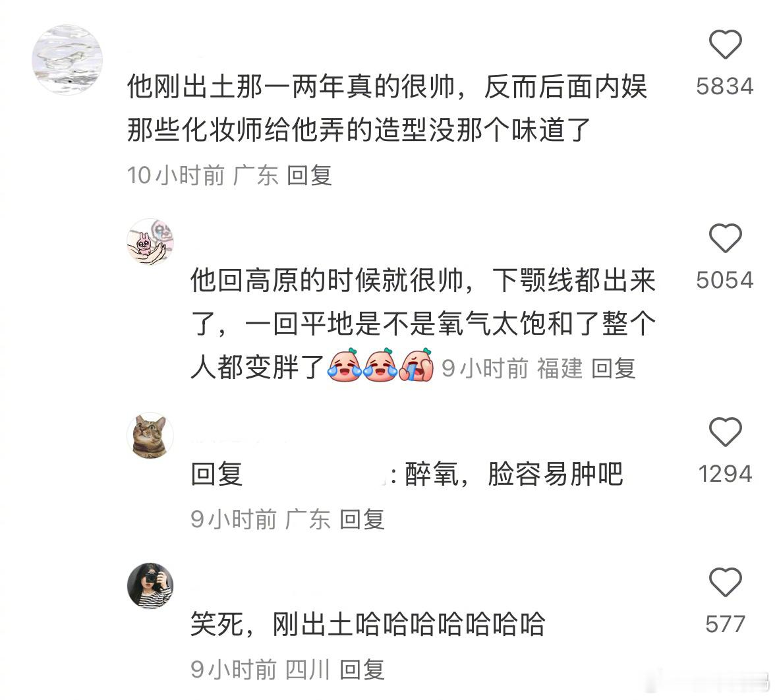Open the 笑死,刚出土 comment text
This screenshot has height=700, width=777.
pyautogui.click(x=368, y=624)
